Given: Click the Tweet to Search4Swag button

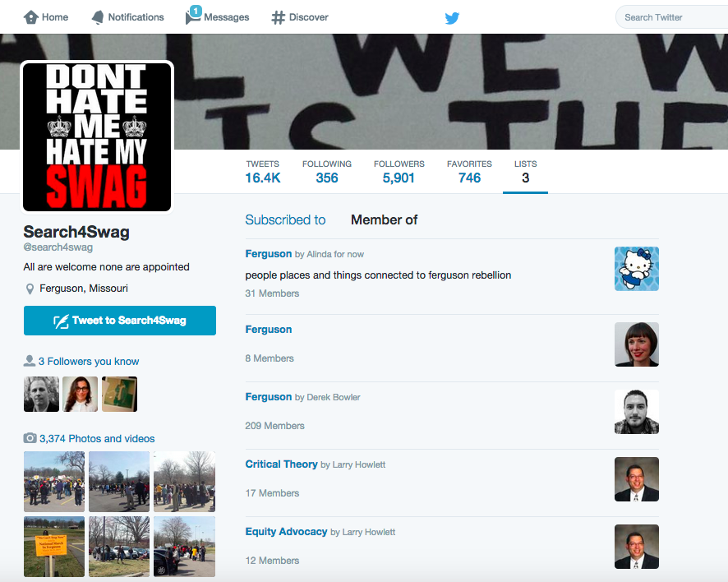Looking at the screenshot, I should point(120,321).
